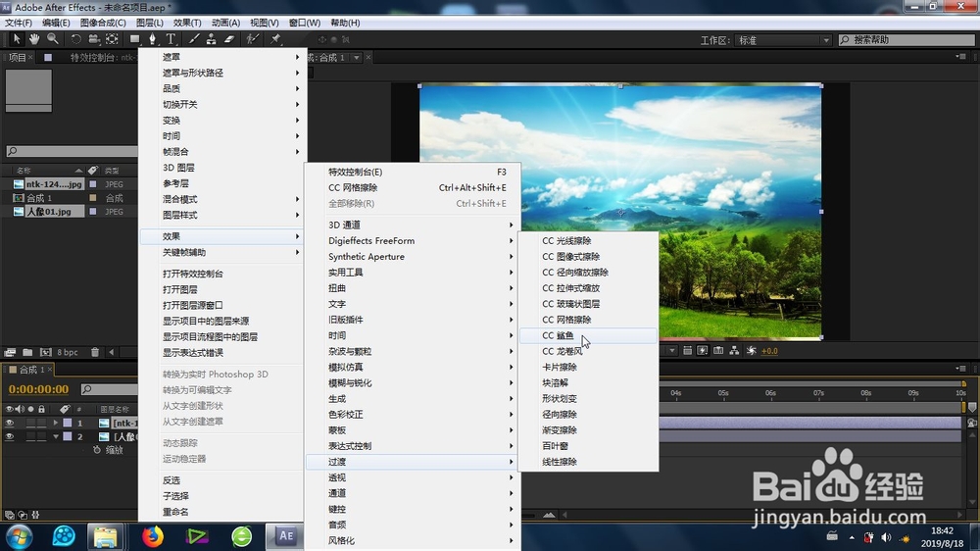Select the Eraser tool
The width and height of the screenshot is (980, 551).
pyautogui.click(x=229, y=39)
